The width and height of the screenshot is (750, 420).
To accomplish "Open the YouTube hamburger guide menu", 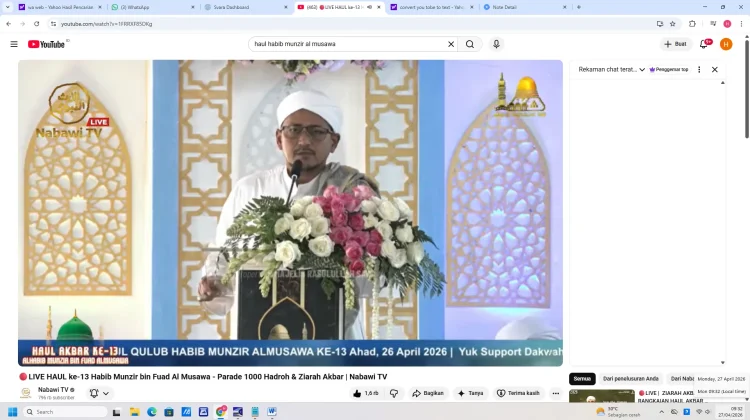I will coord(14,44).
